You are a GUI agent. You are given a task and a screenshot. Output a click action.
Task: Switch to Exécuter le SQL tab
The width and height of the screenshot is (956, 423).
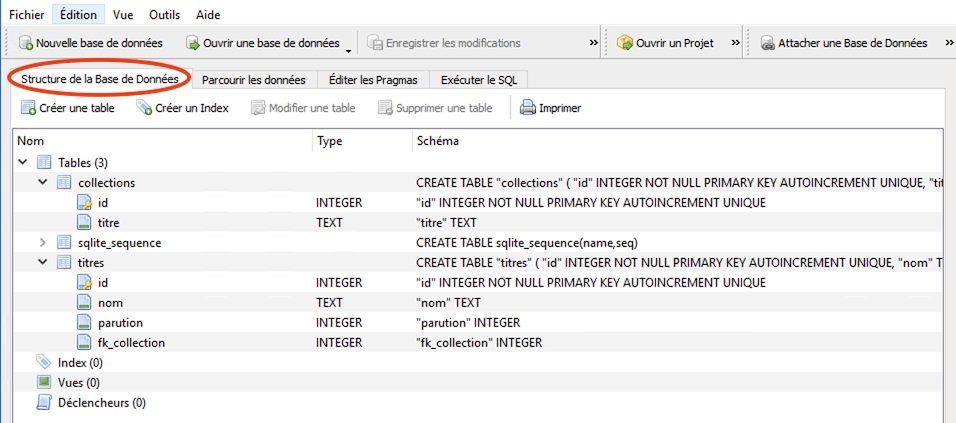pos(479,79)
